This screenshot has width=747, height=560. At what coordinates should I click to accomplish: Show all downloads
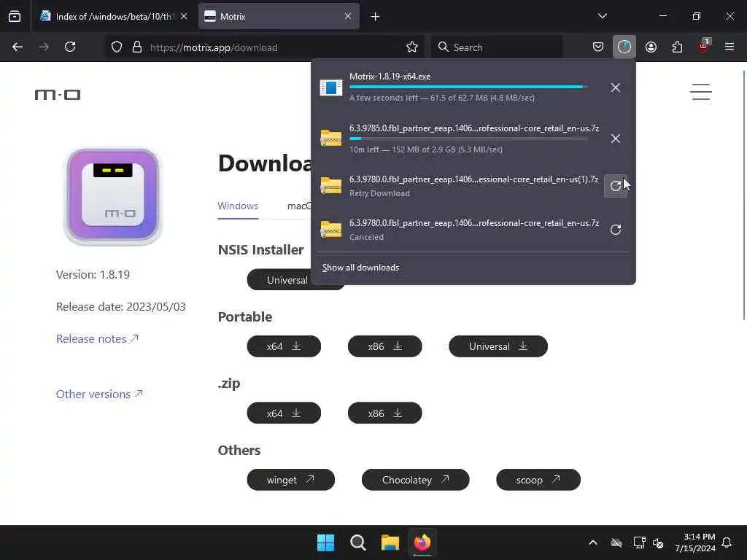coord(360,268)
